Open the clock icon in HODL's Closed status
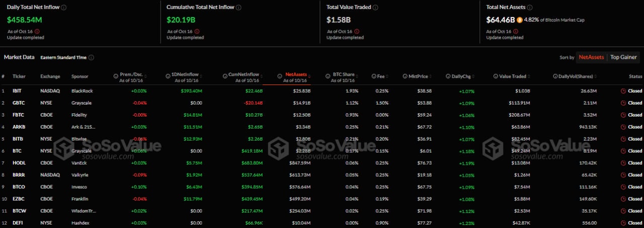Viewport: 644px width, 228px height. [x=623, y=163]
